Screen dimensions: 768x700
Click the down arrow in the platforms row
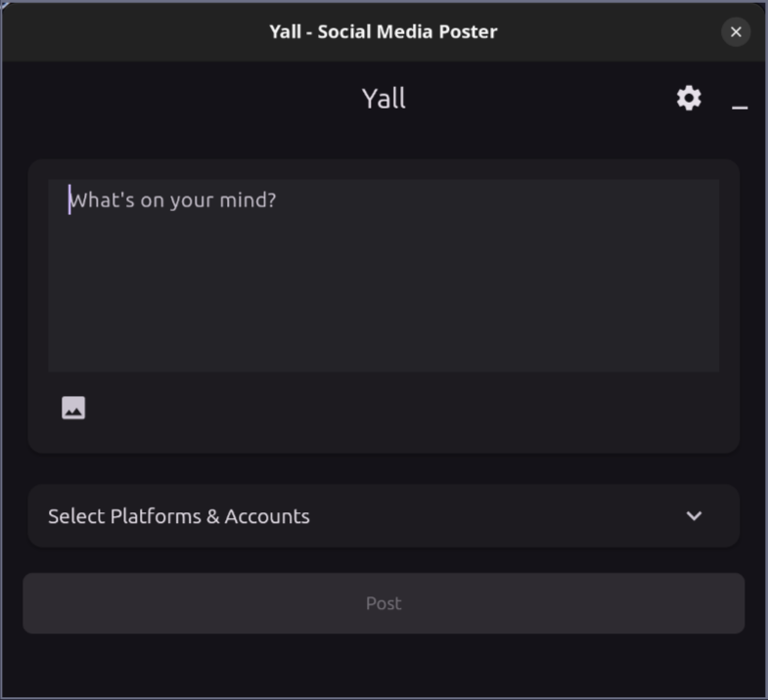(694, 516)
